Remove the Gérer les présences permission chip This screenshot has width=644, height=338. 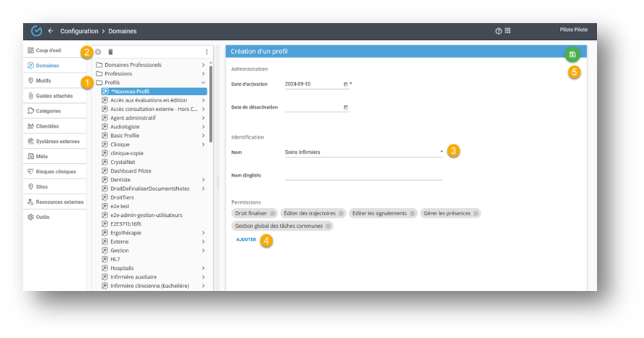[475, 213]
